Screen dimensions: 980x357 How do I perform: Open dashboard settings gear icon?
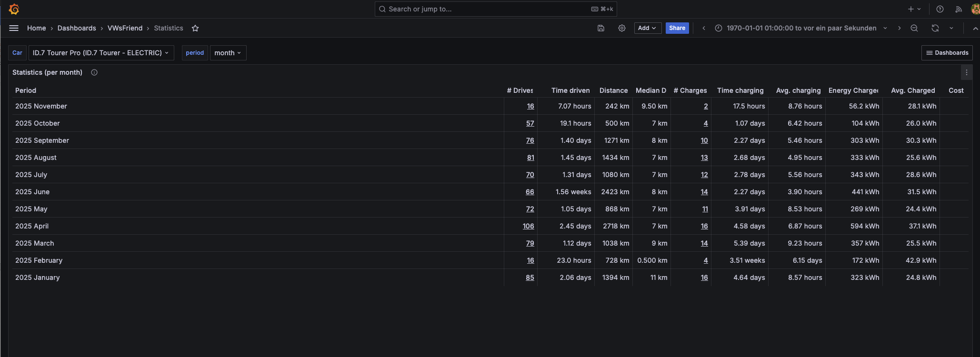(622, 28)
